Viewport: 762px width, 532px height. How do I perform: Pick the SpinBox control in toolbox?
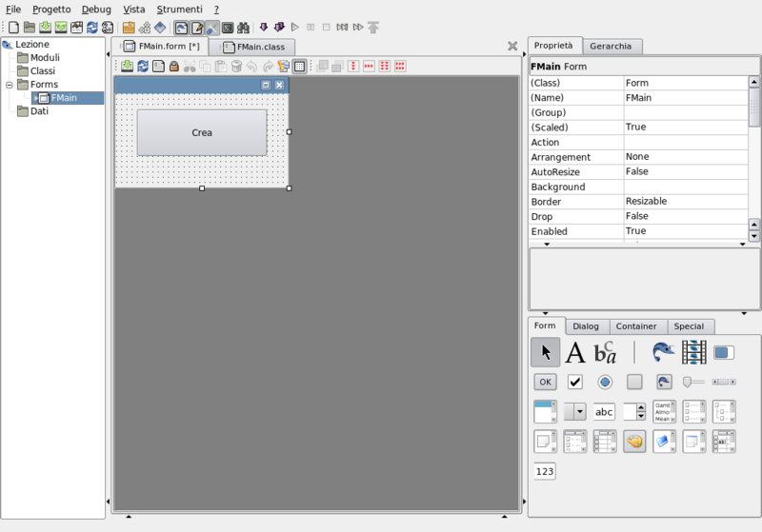pos(634,412)
